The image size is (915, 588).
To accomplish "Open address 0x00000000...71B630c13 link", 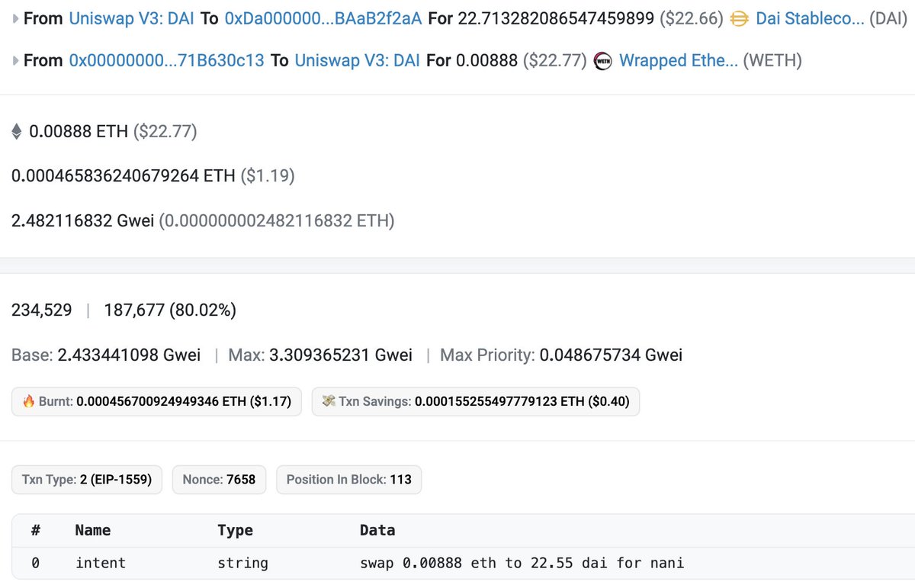I will pyautogui.click(x=166, y=60).
